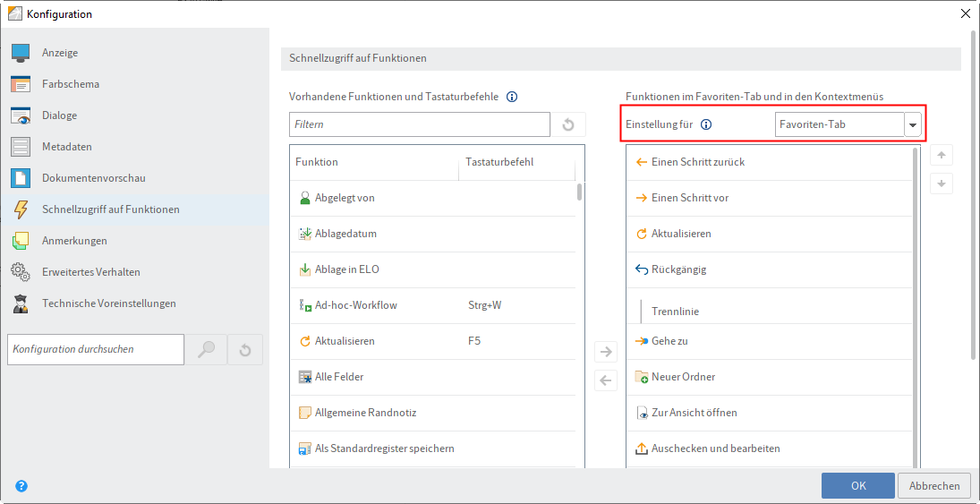The height and width of the screenshot is (504, 980).
Task: Confirm with the OK button
Action: click(x=858, y=486)
